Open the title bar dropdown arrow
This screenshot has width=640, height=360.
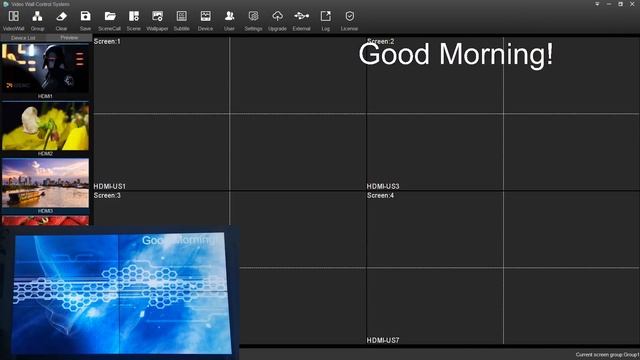[597, 4]
